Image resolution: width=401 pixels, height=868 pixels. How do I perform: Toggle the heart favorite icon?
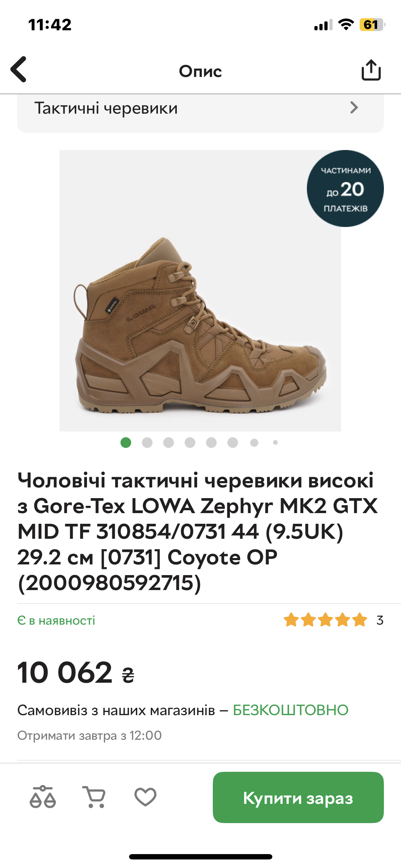[145, 797]
